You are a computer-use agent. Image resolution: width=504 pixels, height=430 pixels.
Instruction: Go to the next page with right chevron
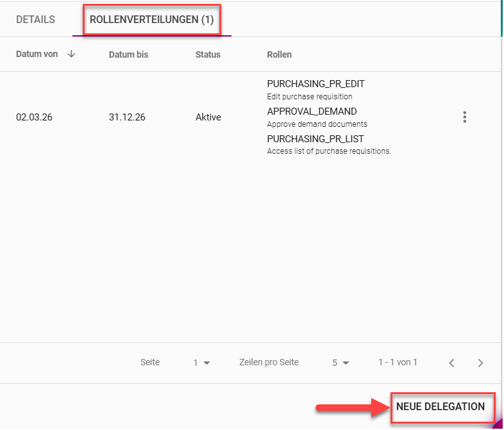point(481,363)
